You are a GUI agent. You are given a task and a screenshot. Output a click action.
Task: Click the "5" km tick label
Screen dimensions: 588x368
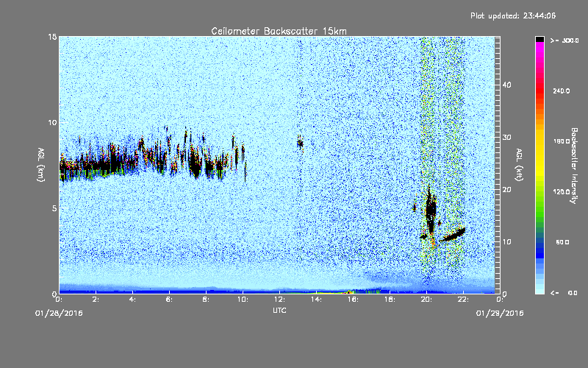pyautogui.click(x=54, y=208)
